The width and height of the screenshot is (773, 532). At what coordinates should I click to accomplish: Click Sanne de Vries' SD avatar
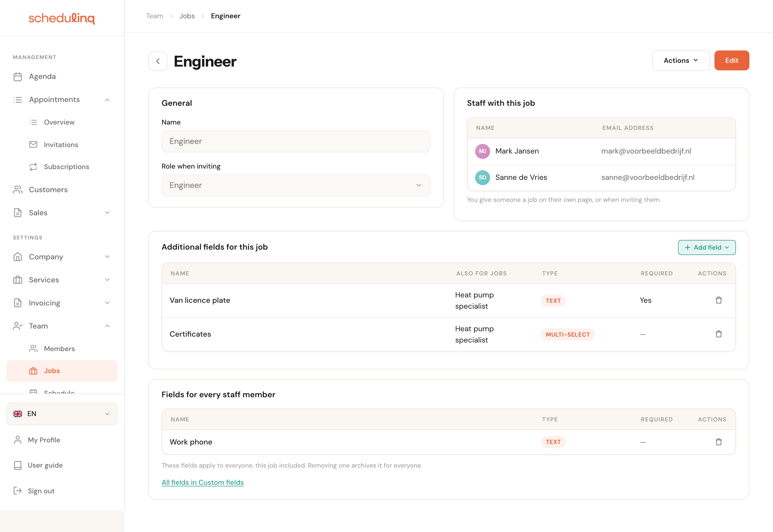[482, 178]
